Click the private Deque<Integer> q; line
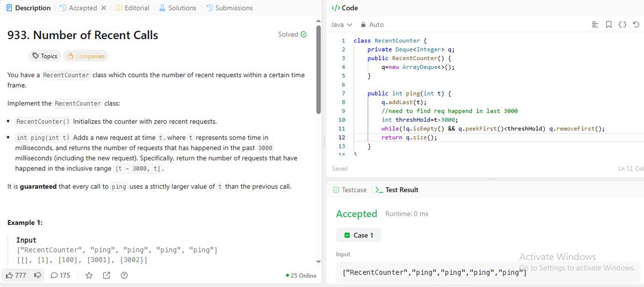The width and height of the screenshot is (644, 287). tap(411, 49)
